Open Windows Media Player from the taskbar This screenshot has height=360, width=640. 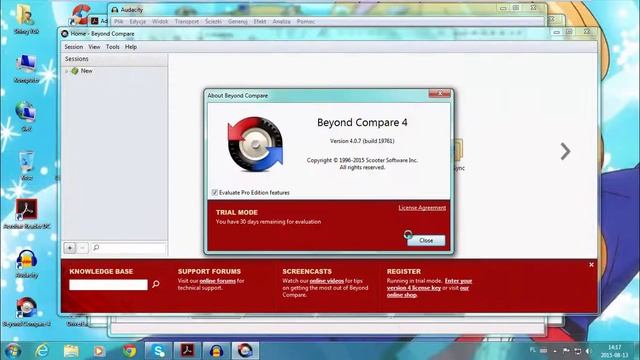(x=99, y=351)
